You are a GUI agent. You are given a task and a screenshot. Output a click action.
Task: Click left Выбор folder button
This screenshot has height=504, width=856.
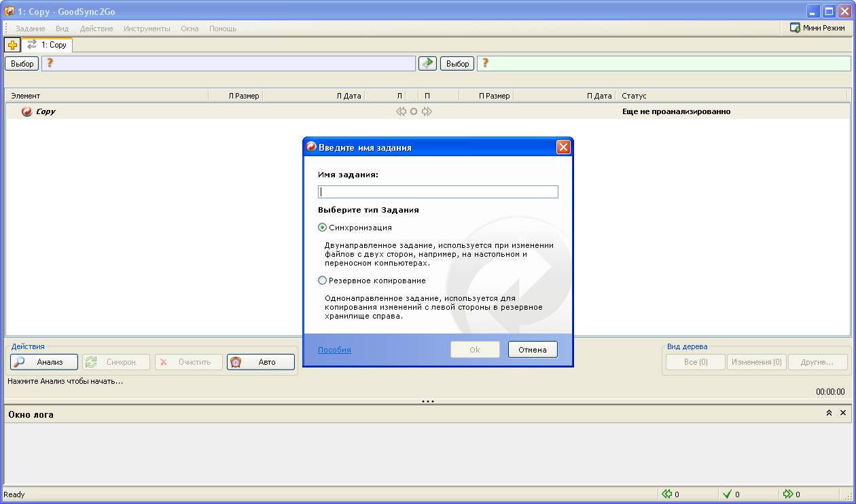coord(22,64)
